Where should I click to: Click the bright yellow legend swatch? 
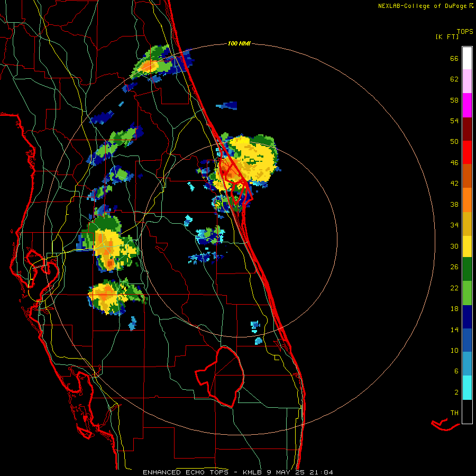coord(467,246)
